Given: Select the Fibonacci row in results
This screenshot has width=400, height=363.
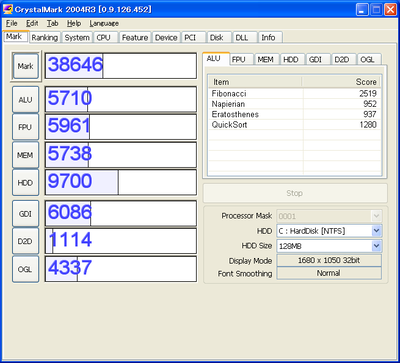Looking at the screenshot, I should [x=294, y=94].
